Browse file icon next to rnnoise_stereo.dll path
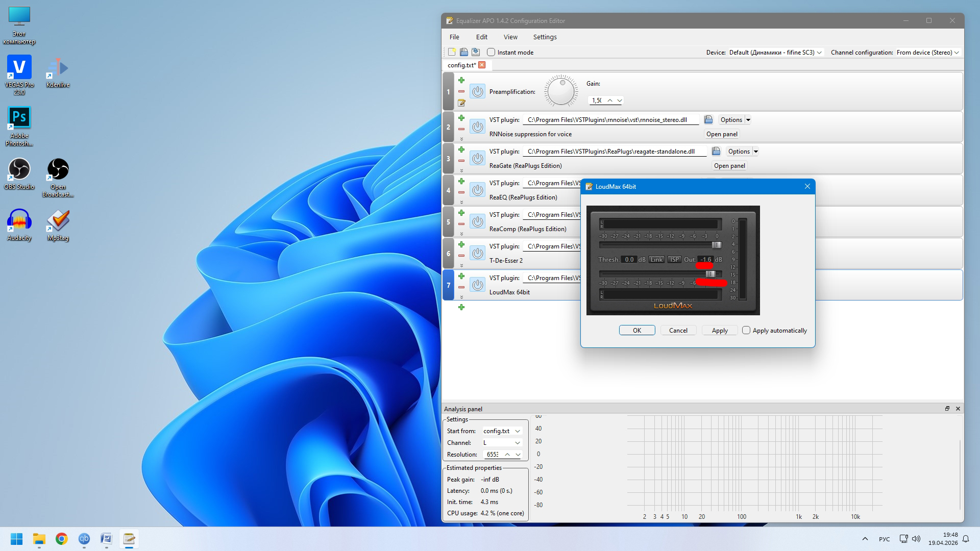This screenshot has height=551, width=980. coord(708,119)
